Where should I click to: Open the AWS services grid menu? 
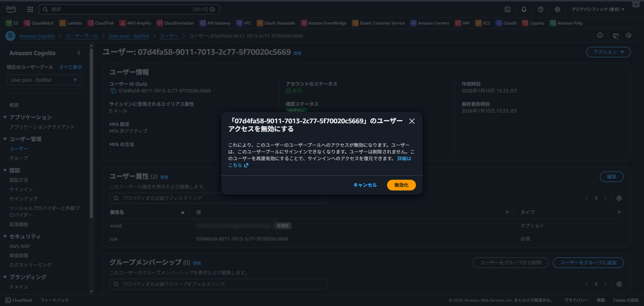coord(30,9)
